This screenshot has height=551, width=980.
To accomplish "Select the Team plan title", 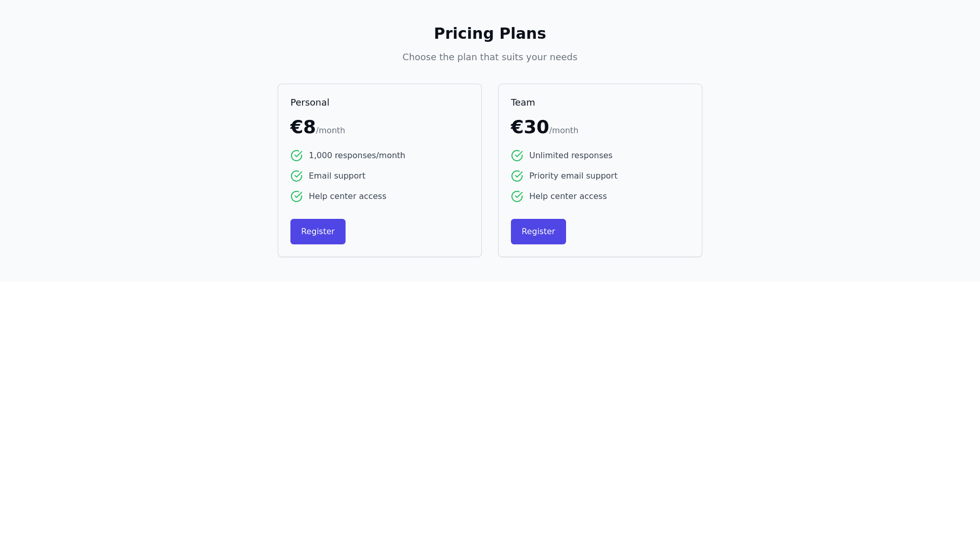I will tap(523, 103).
